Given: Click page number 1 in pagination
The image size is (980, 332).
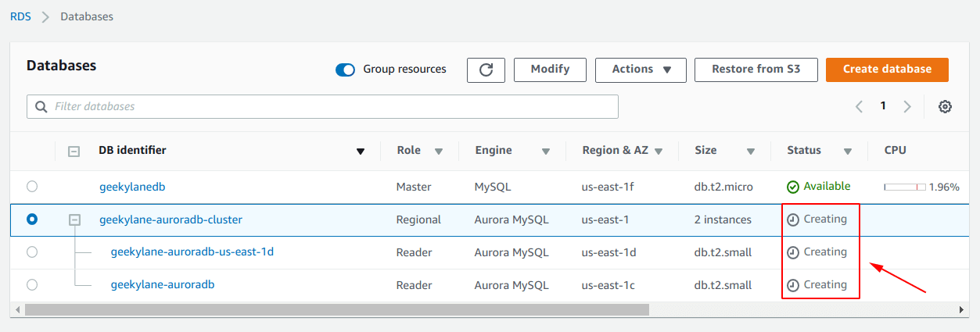Looking at the screenshot, I should [883, 105].
